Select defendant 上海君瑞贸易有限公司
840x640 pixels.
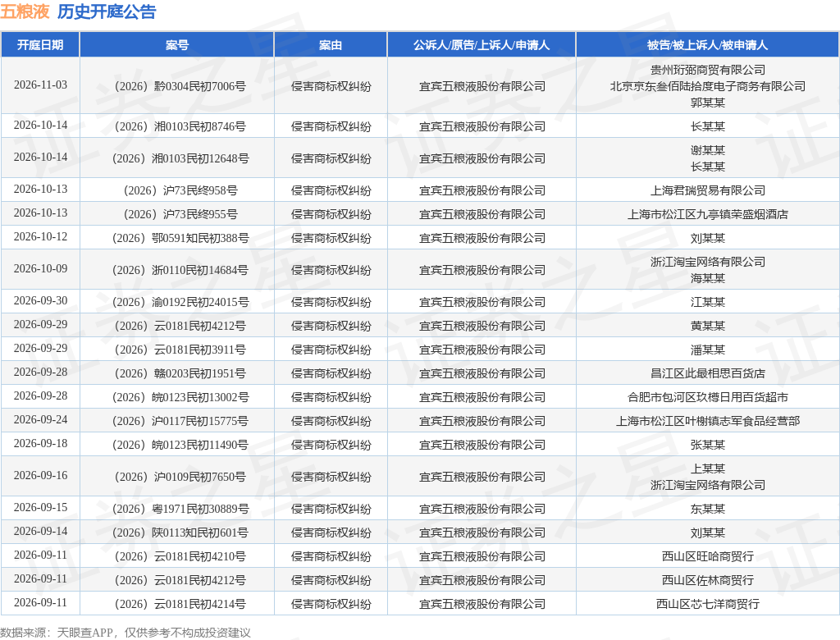coord(708,190)
